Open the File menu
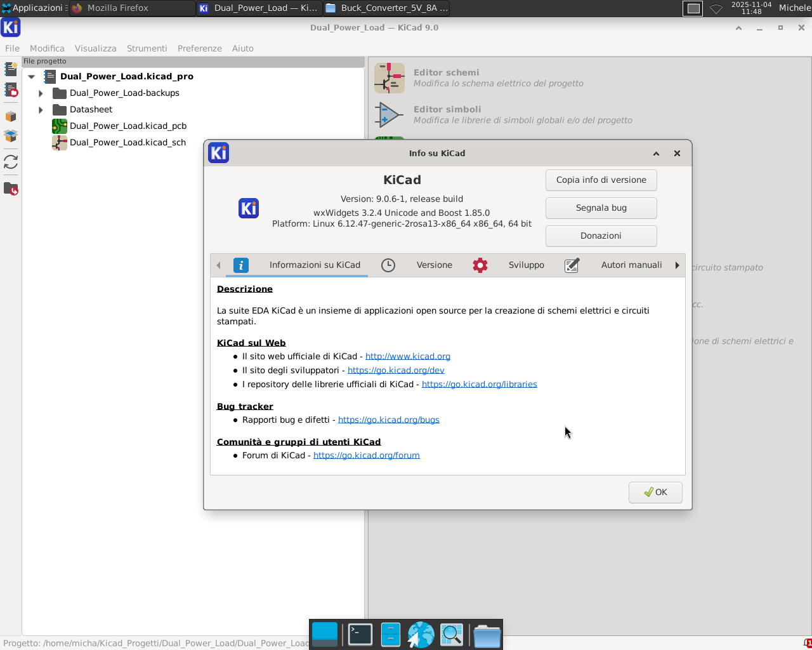Viewport: 812px width, 650px height. tap(12, 48)
